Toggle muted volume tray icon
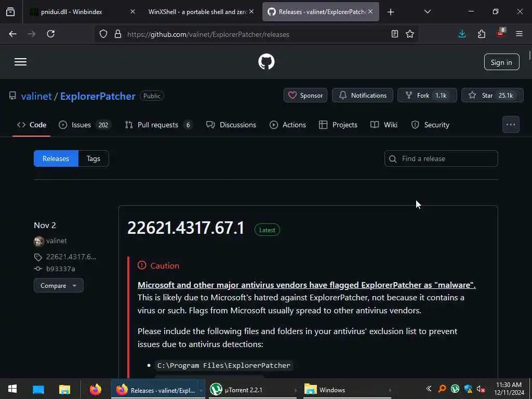532x399 pixels. point(481,389)
